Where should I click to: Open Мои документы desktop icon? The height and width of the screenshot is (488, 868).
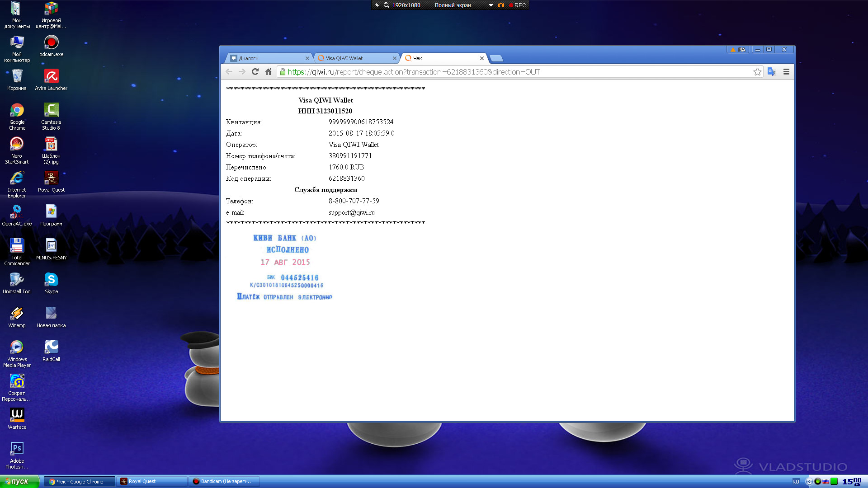click(x=17, y=15)
